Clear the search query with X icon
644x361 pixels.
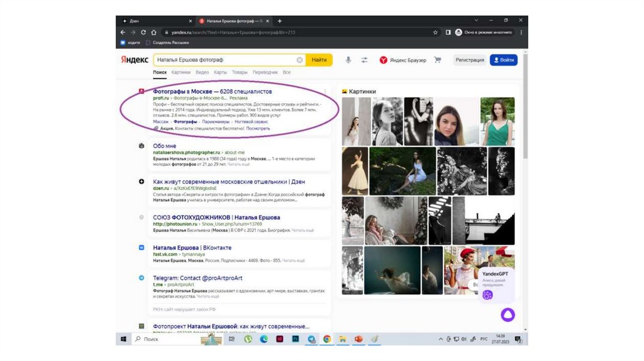pos(300,60)
